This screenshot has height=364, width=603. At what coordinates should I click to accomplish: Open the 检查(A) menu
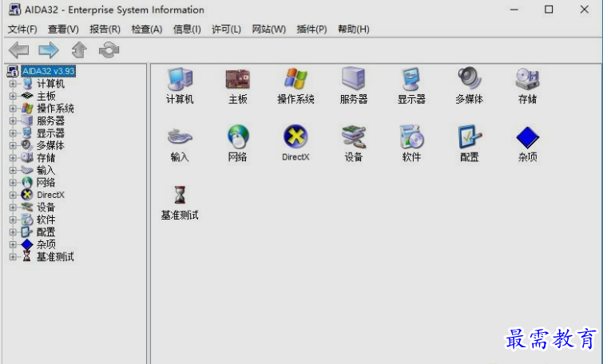pos(146,30)
